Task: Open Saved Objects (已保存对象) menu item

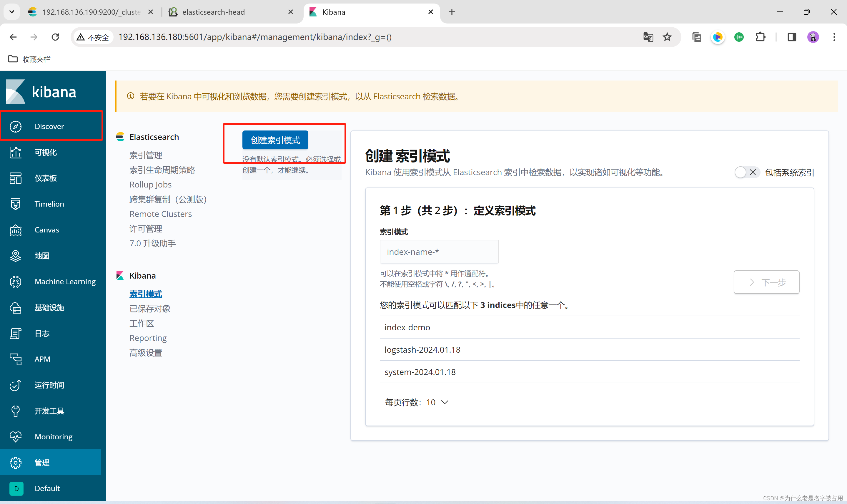Action: tap(150, 308)
